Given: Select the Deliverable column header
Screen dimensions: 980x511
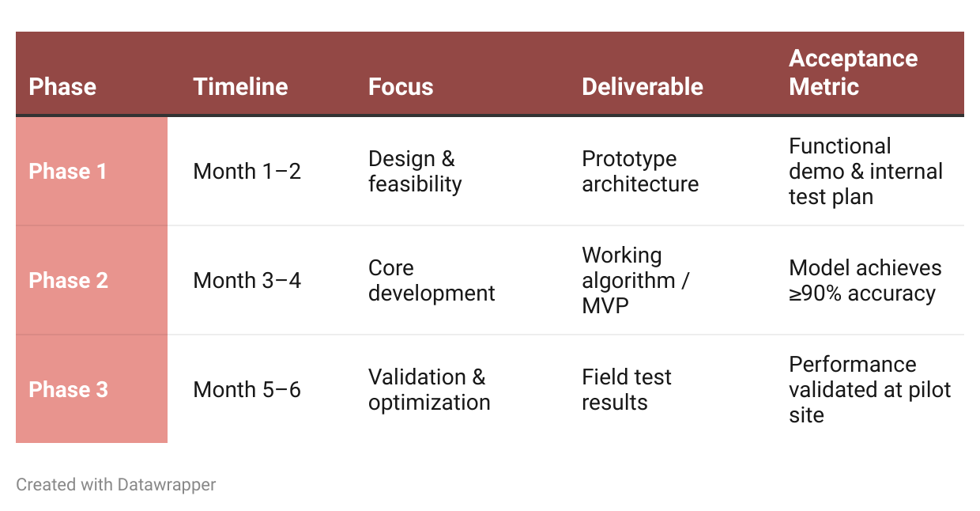Looking at the screenshot, I should 643,86.
